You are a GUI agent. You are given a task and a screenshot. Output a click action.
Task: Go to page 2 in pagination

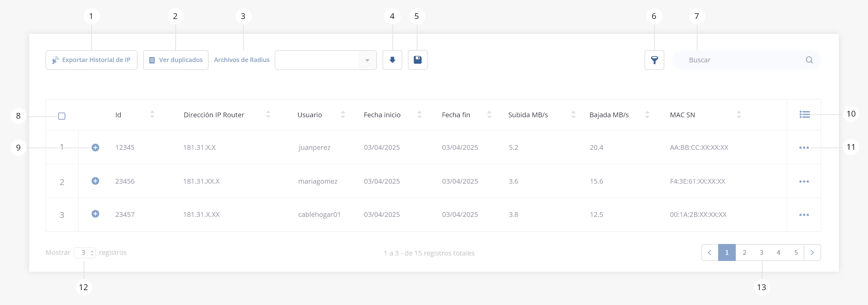pyautogui.click(x=744, y=252)
